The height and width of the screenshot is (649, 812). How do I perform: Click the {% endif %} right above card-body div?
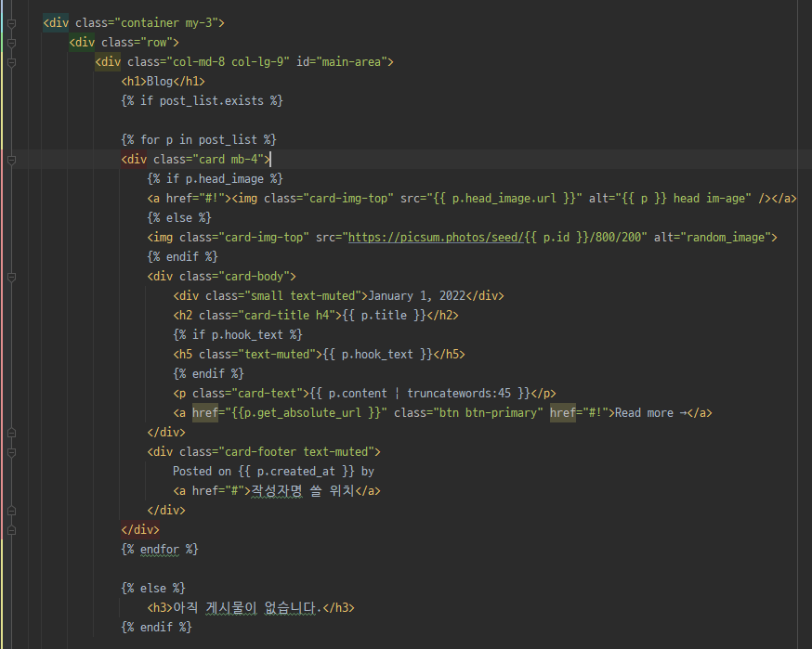point(182,257)
